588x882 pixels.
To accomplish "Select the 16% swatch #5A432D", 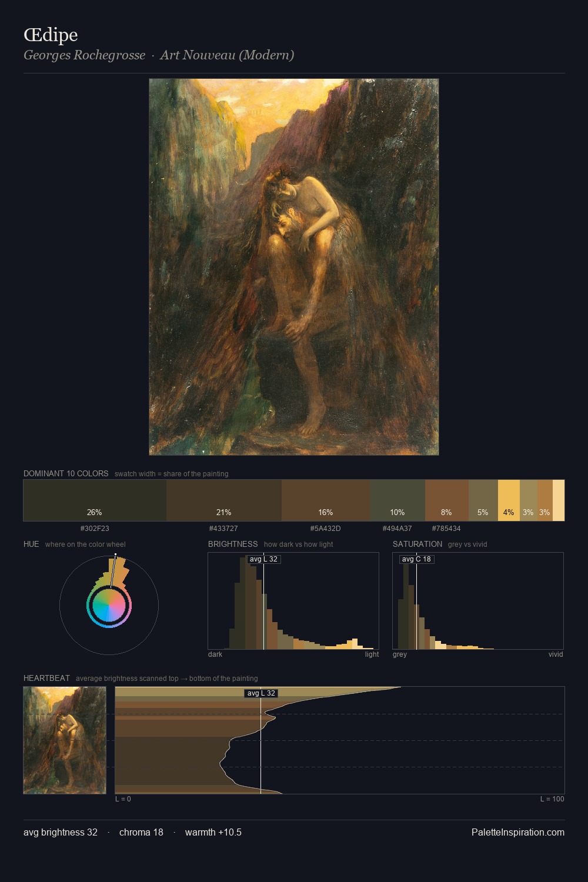I will pyautogui.click(x=326, y=500).
